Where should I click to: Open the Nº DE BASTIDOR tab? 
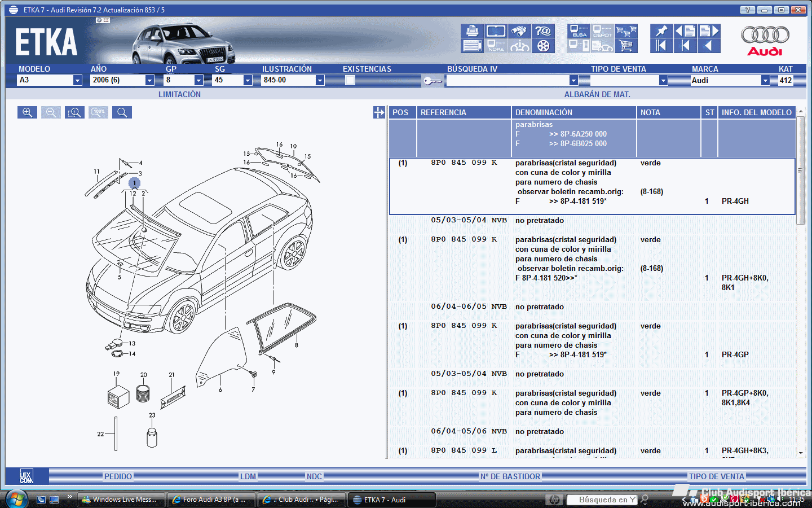click(x=510, y=476)
